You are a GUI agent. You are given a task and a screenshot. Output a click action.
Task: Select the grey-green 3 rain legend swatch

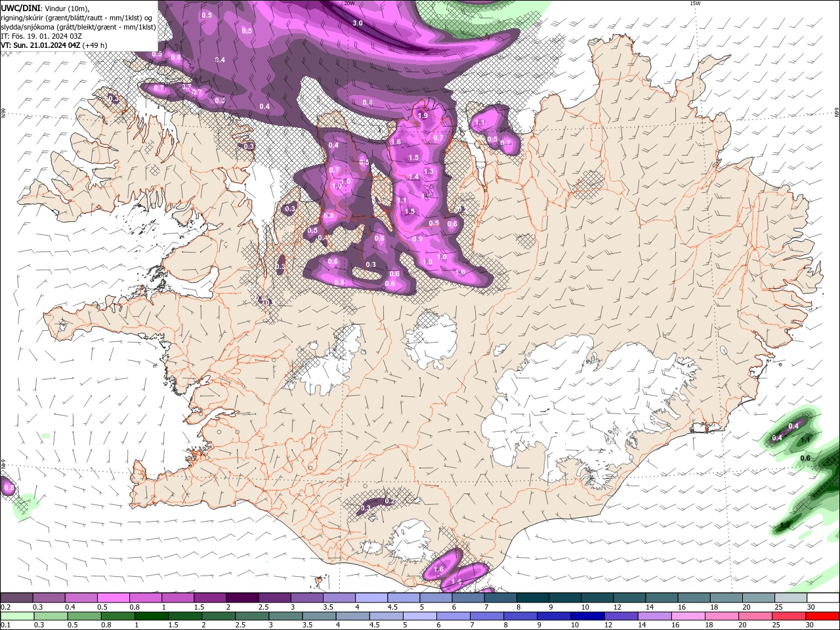point(285,616)
